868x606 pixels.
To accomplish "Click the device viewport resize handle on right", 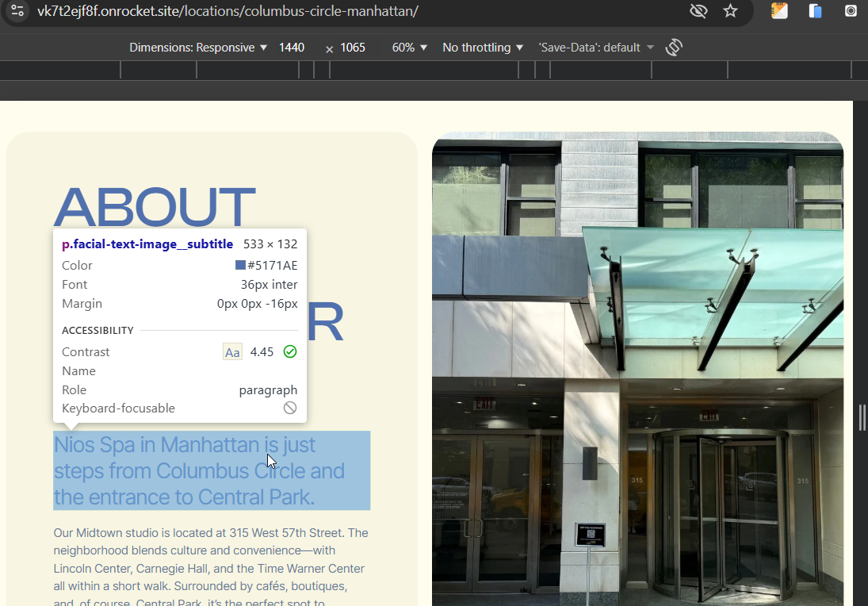I will [x=862, y=417].
